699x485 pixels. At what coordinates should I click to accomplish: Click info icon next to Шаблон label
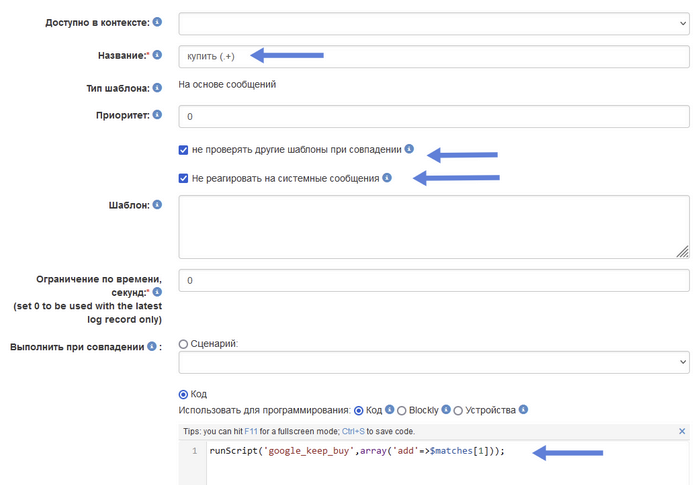[x=157, y=204]
